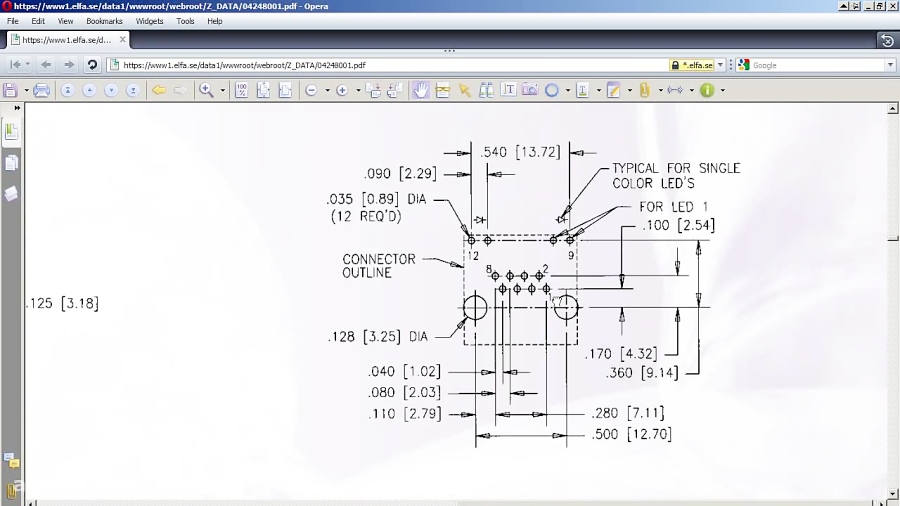Open the note tool dropdown arrow

(630, 91)
